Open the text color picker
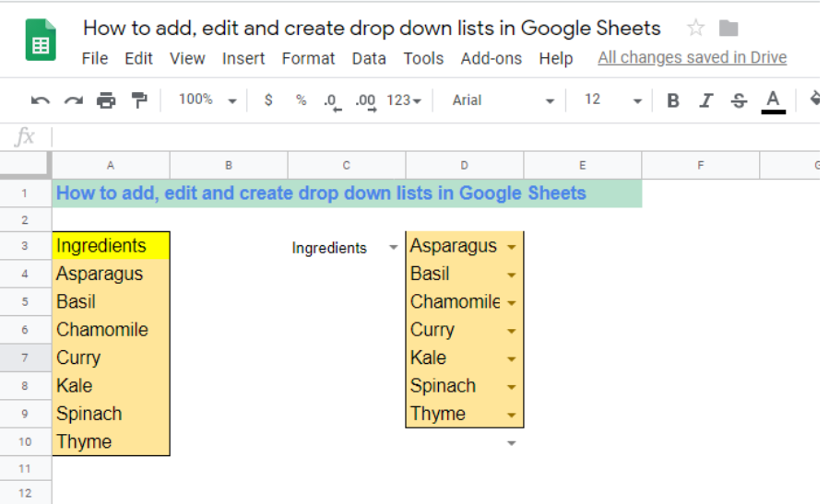Viewport: 829px width, 504px height. 773,101
